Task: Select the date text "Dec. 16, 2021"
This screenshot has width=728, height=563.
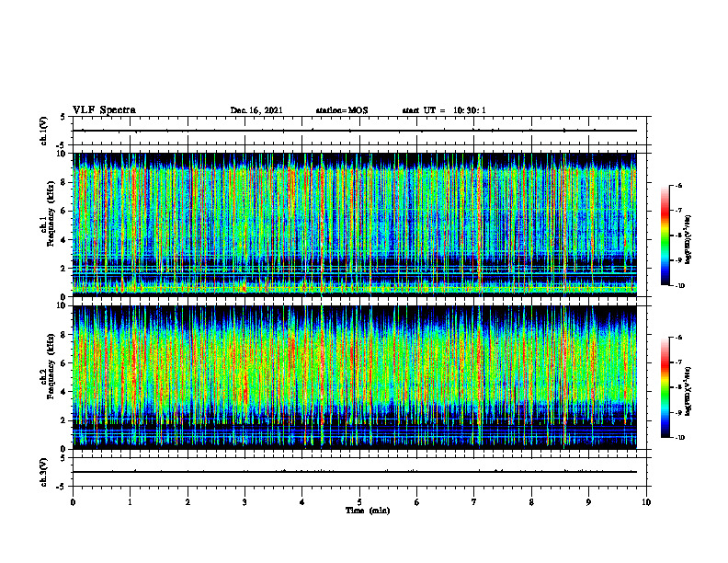Action: [256, 110]
